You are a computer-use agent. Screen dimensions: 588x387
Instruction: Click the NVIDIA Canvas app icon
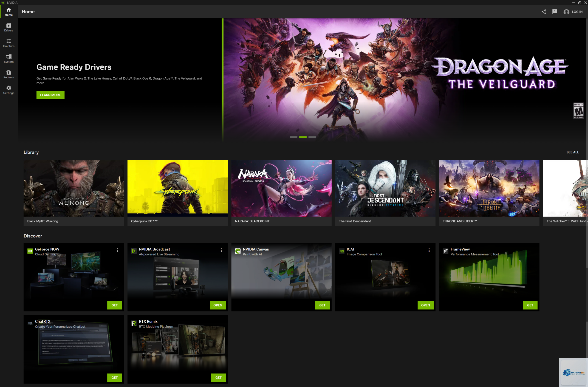coord(238,251)
